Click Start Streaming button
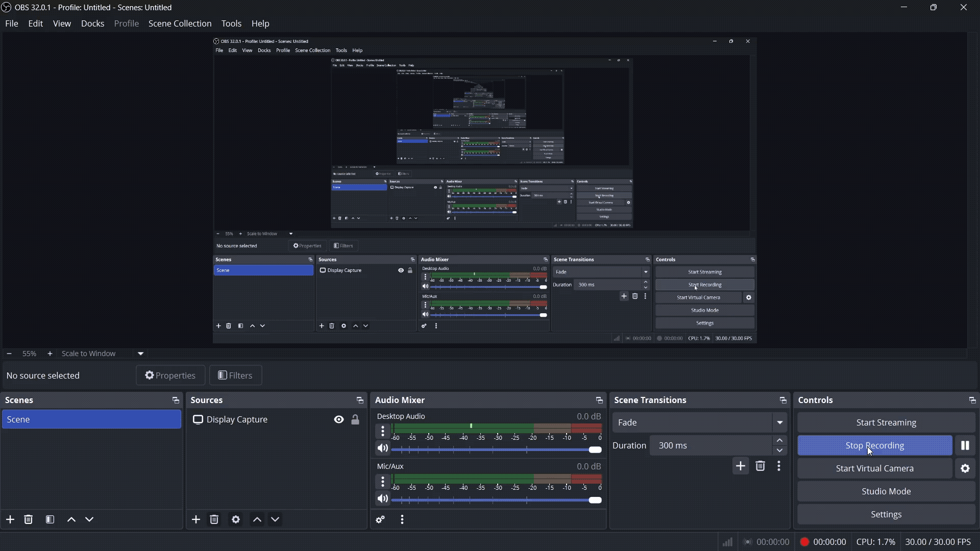 tap(887, 423)
